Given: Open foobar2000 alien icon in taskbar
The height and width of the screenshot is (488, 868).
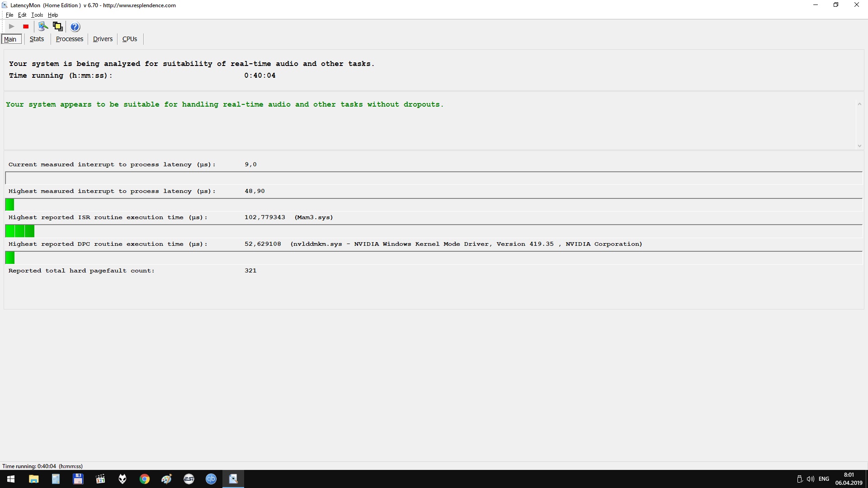Looking at the screenshot, I should [123, 479].
